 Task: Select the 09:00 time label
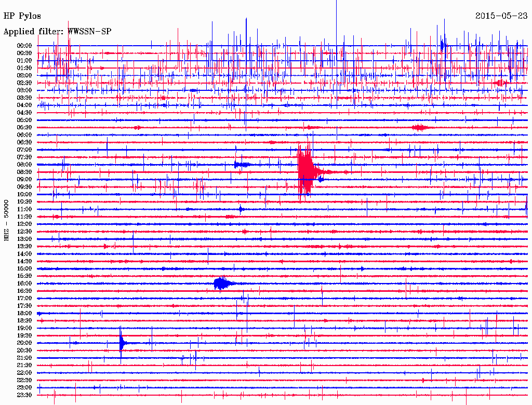tap(24, 180)
